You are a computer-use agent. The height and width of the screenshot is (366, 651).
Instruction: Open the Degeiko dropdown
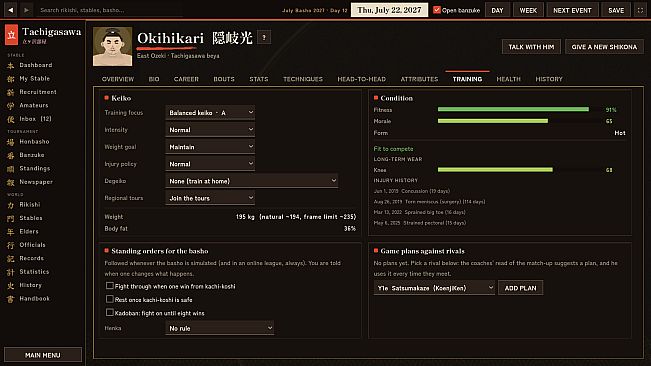(x=252, y=181)
